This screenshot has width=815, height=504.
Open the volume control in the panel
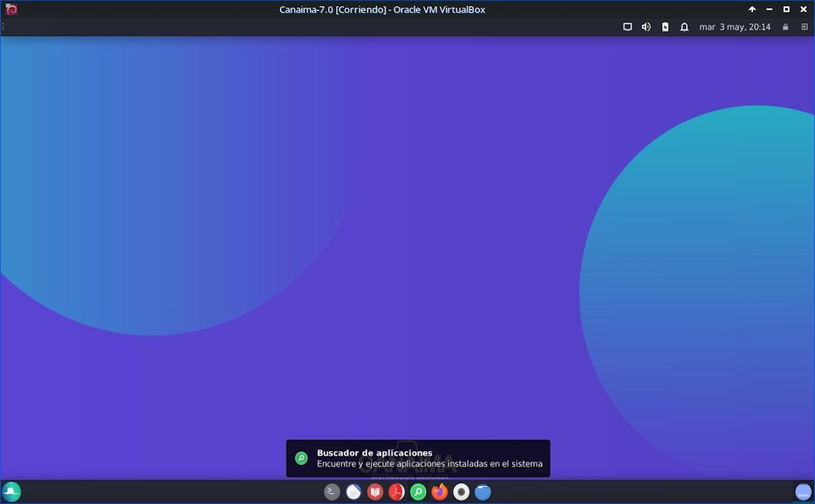646,27
